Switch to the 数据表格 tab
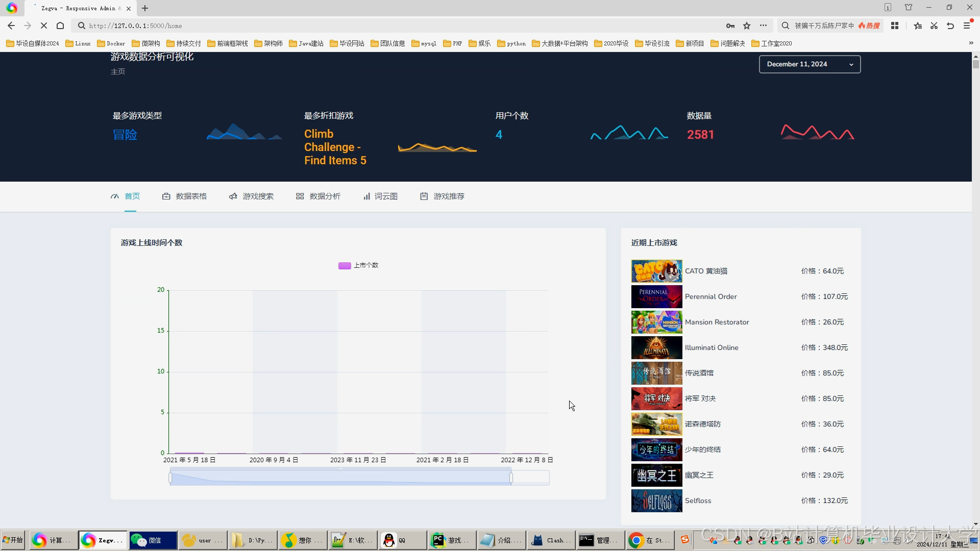980x551 pixels. pos(191,196)
